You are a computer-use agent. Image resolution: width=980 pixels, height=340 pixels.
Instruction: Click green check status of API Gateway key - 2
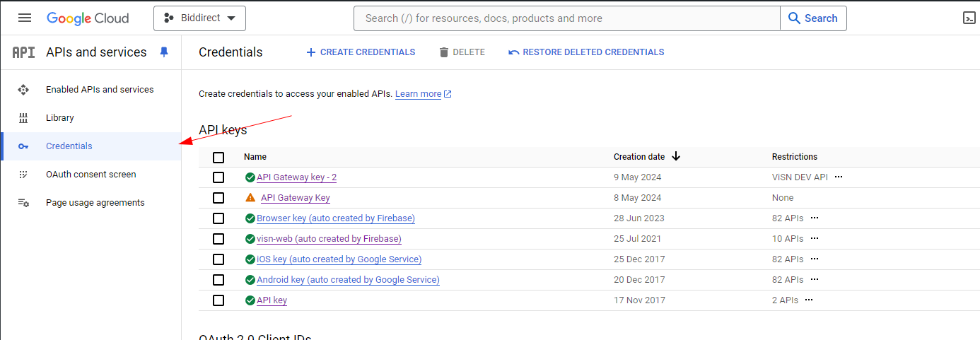(x=250, y=177)
